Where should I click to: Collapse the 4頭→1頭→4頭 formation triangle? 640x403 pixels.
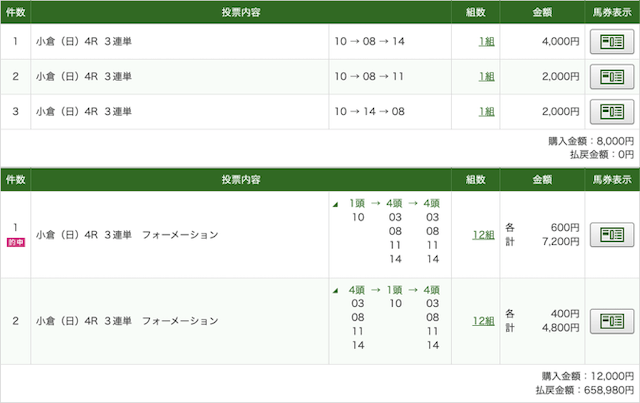coord(336,291)
